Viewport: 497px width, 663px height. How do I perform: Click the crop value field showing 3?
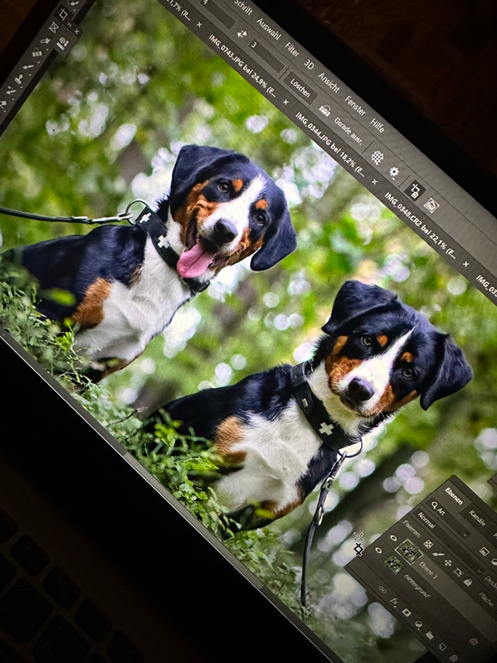267,55
